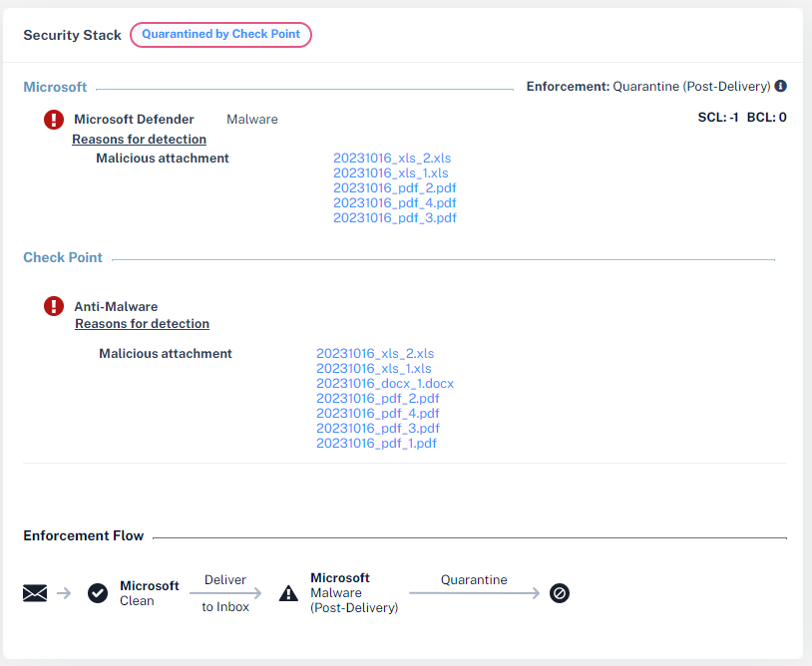Click the envelope icon in Enforcement Flow
The width and height of the screenshot is (812, 666).
[35, 593]
